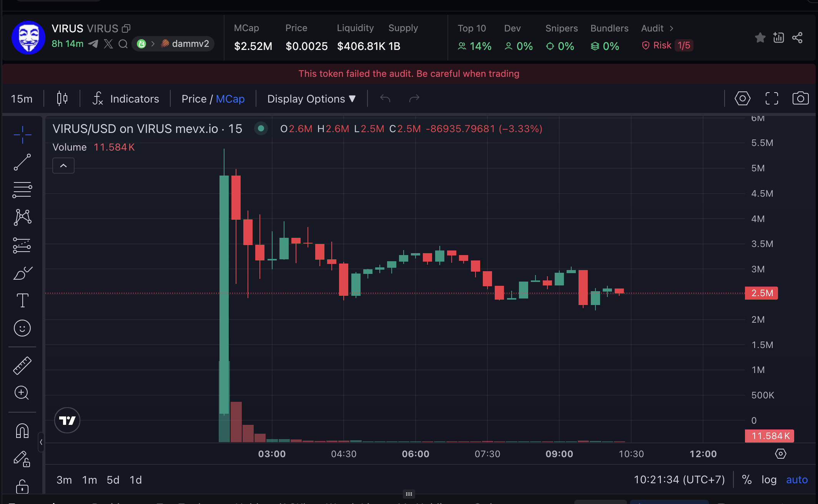
Task: Toggle stay in drawing mode
Action: pos(22,459)
